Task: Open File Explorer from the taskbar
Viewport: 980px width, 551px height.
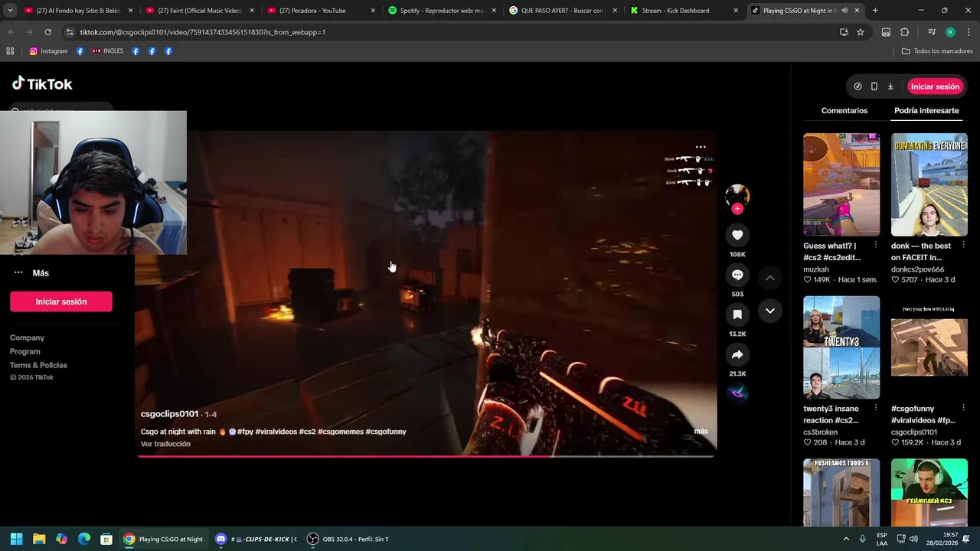Action: click(x=39, y=539)
